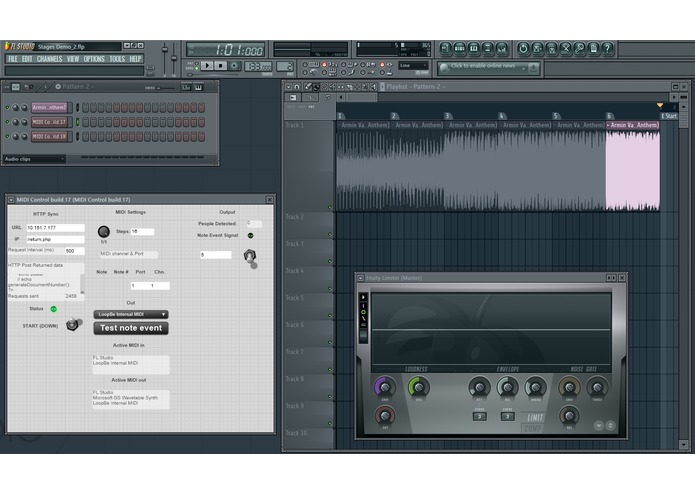Image resolution: width=695 pixels, height=494 pixels.
Task: Click the help question mark icon
Action: (608, 48)
